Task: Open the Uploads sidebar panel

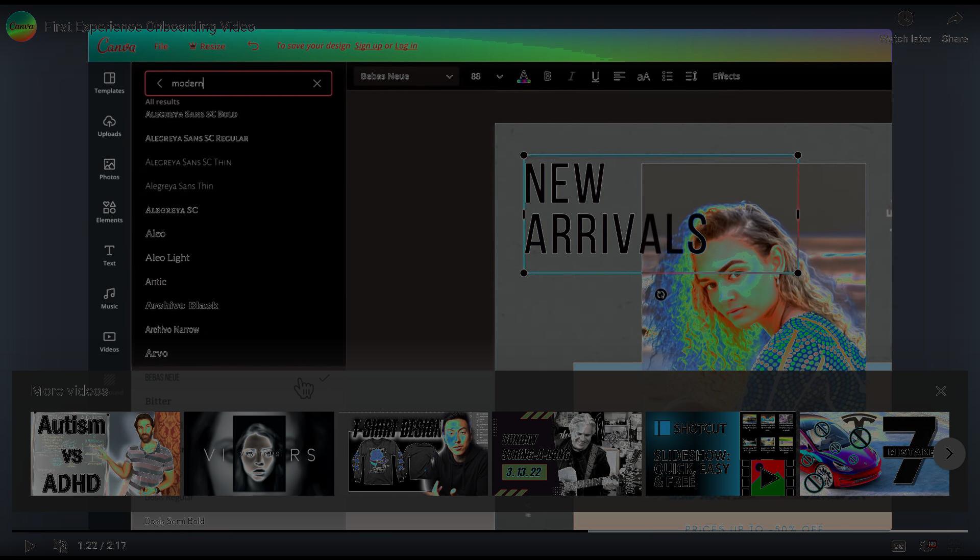Action: [x=109, y=126]
